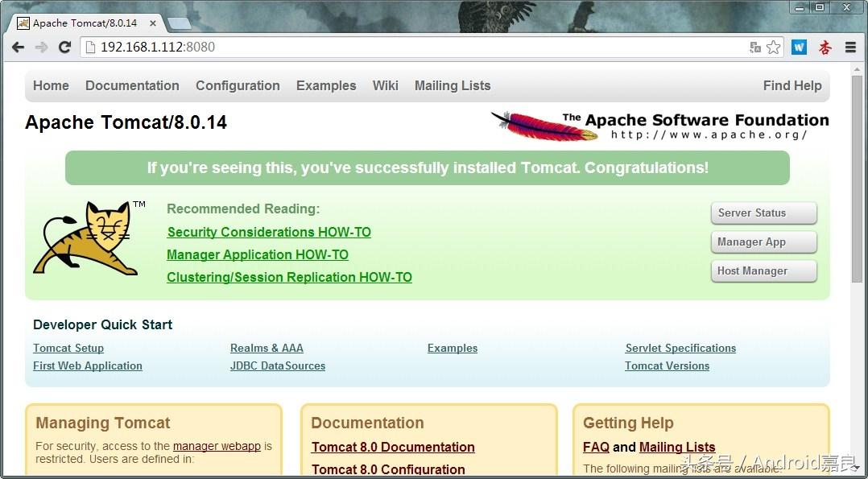Viewport: 868px width, 479px height.
Task: Open Examples link in Developer Quick Start
Action: tap(453, 349)
